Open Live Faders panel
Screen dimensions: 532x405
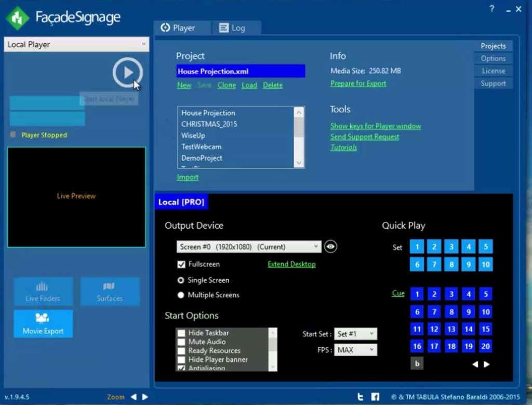click(43, 292)
